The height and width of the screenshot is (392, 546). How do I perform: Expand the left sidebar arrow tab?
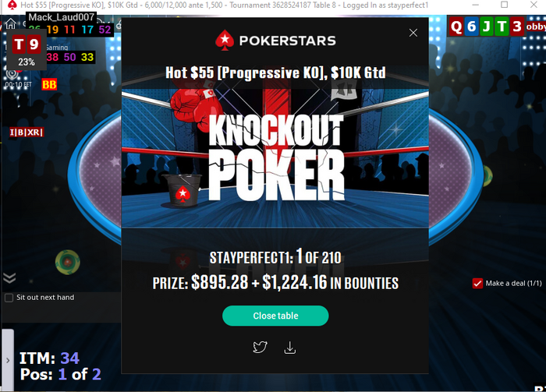8,361
